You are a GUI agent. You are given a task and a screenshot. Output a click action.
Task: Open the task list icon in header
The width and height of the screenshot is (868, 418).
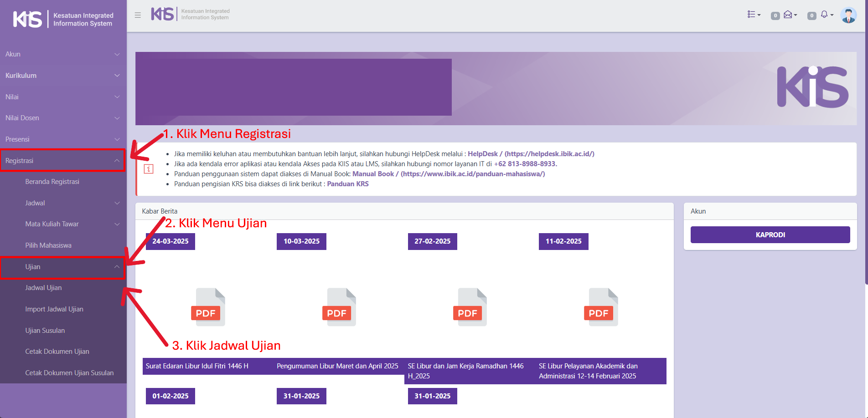pyautogui.click(x=754, y=15)
